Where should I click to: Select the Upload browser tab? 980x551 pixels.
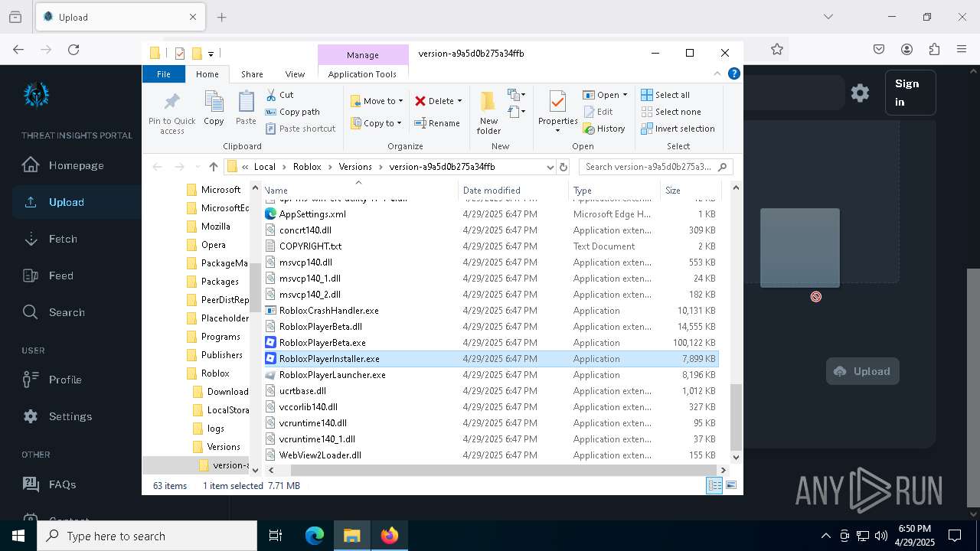coord(120,17)
